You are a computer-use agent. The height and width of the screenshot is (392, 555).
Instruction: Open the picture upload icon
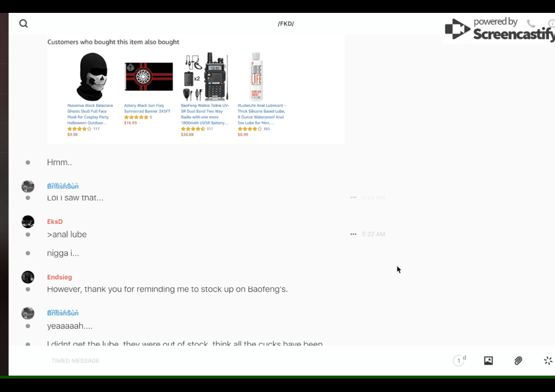(488, 361)
